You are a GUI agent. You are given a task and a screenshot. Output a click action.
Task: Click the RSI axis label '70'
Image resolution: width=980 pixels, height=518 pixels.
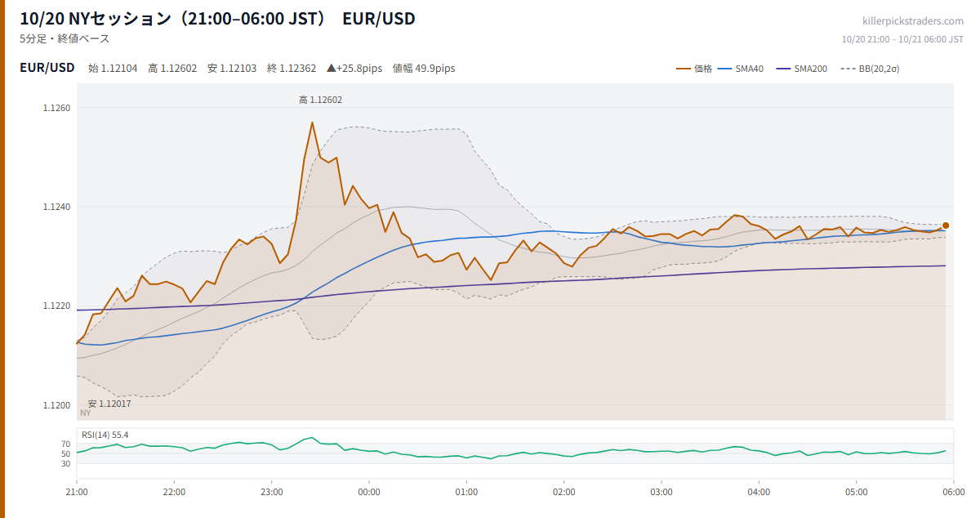point(65,444)
